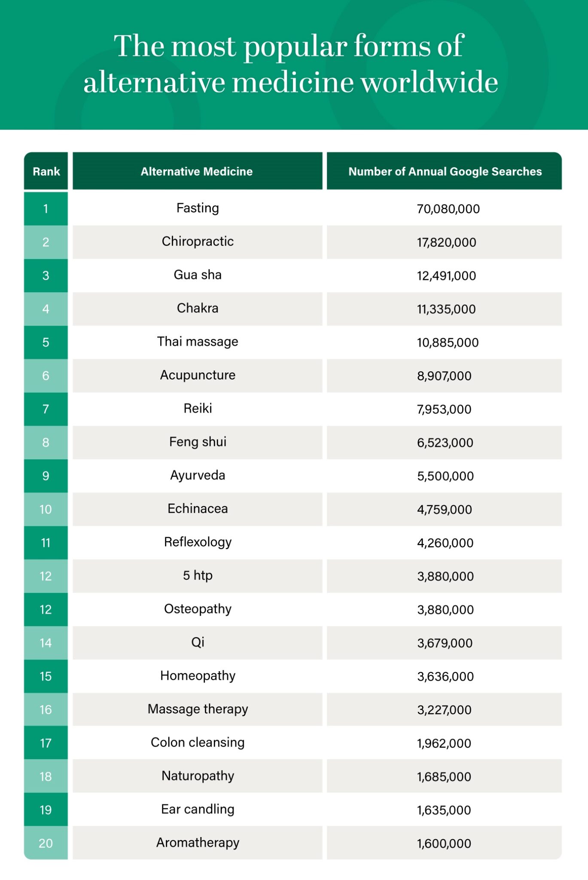Screen dimensions: 588x880
Task: Select the Osteopathy row name
Action: pos(198,609)
